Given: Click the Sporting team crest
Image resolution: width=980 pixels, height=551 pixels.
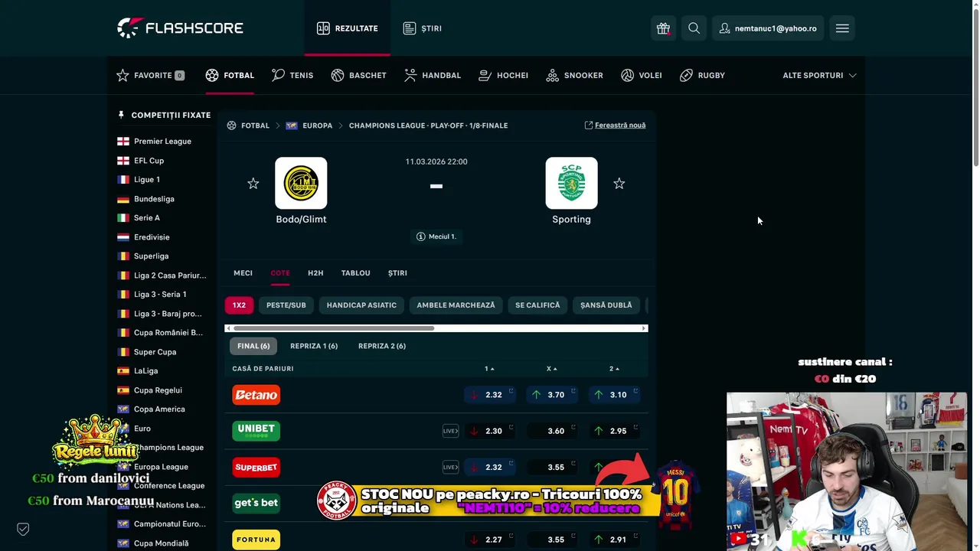Looking at the screenshot, I should [x=571, y=183].
